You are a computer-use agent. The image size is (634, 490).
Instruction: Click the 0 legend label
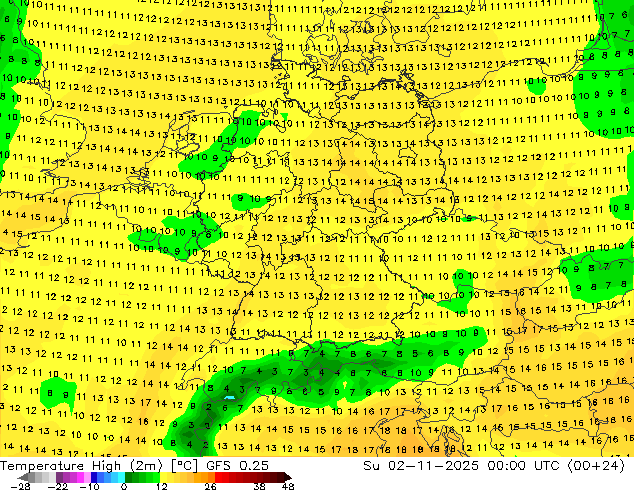(124, 486)
